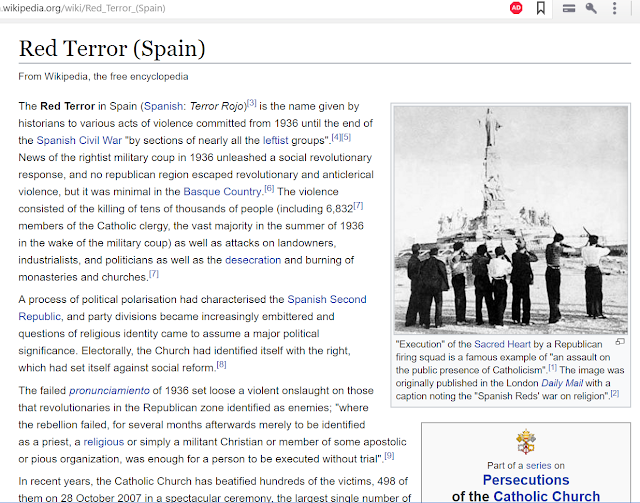
Task: Click the red AD blocker extension icon
Action: pyautogui.click(x=516, y=8)
